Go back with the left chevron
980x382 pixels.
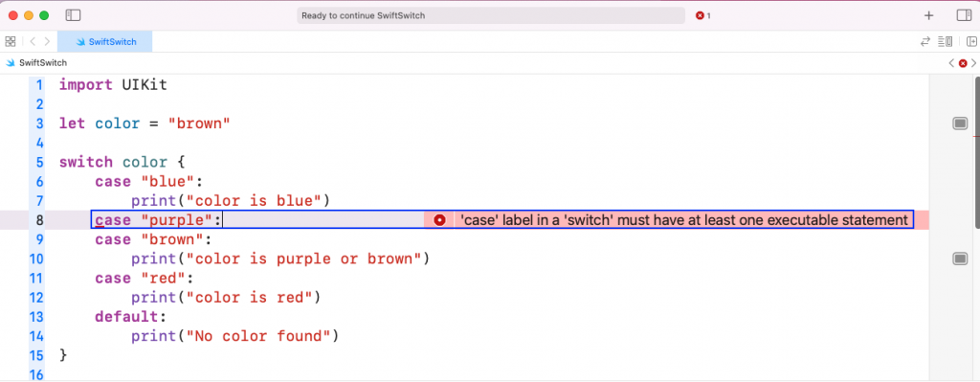point(33,42)
